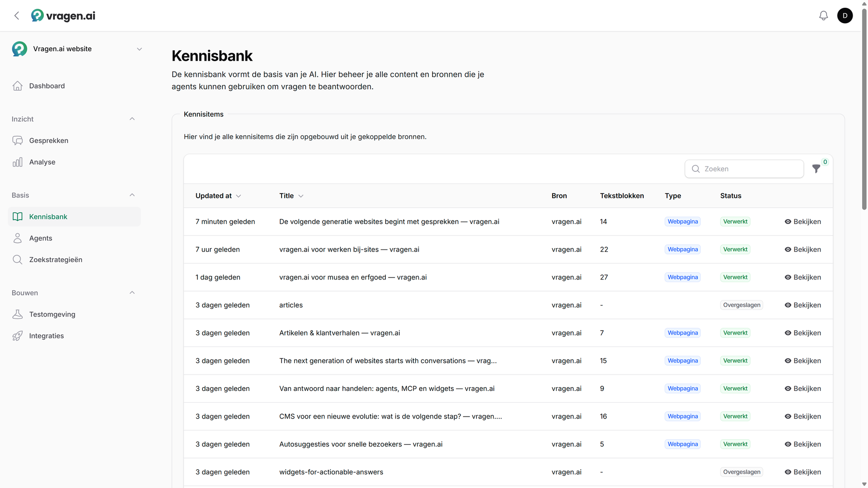Click Bekijken for 'The next generation' row
The image size is (868, 488).
coord(802,361)
